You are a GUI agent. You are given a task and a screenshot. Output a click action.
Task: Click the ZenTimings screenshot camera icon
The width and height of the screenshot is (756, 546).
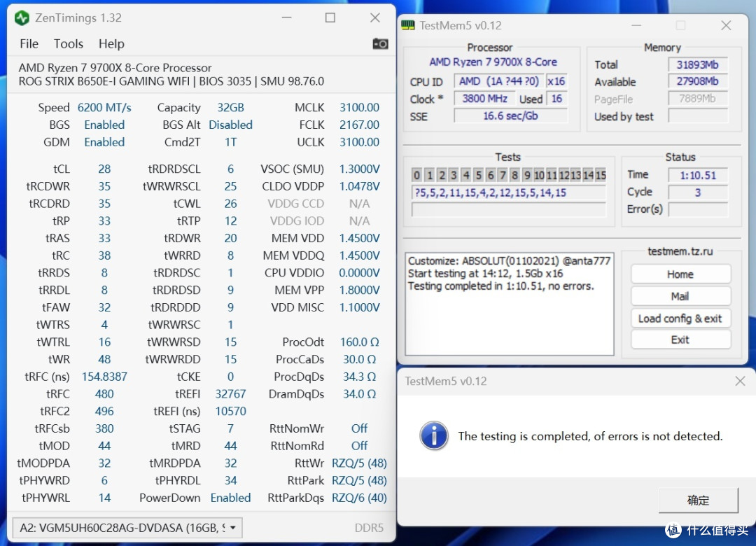pyautogui.click(x=380, y=44)
